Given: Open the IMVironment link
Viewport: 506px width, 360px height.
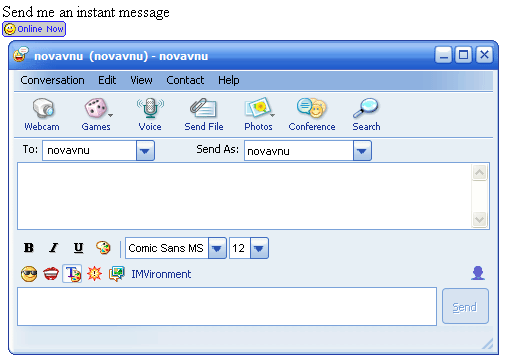Looking at the screenshot, I should point(161,274).
